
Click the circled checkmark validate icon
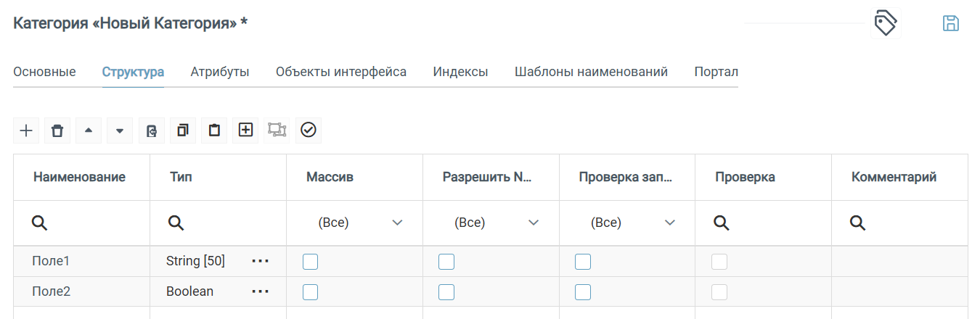pos(308,130)
